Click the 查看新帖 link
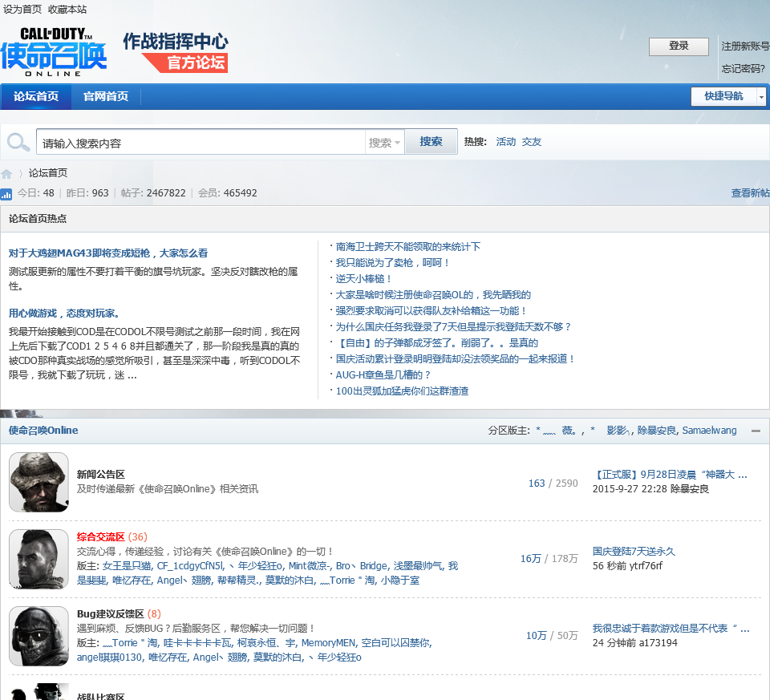 point(751,193)
